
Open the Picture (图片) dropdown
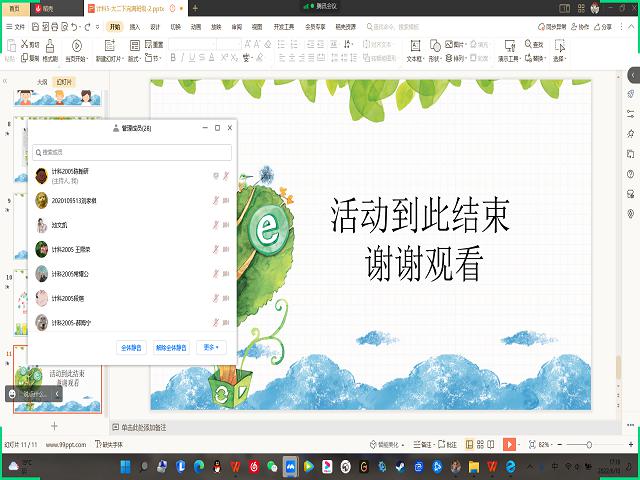point(456,44)
